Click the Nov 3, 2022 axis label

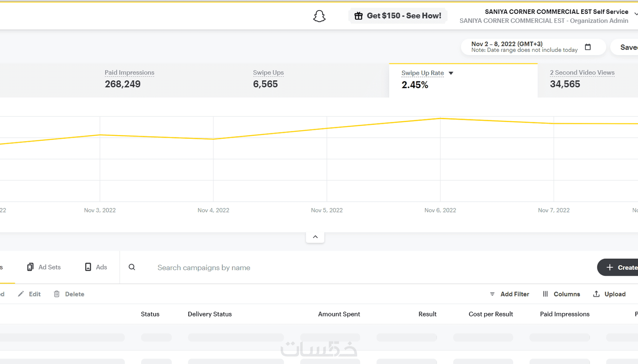100,210
